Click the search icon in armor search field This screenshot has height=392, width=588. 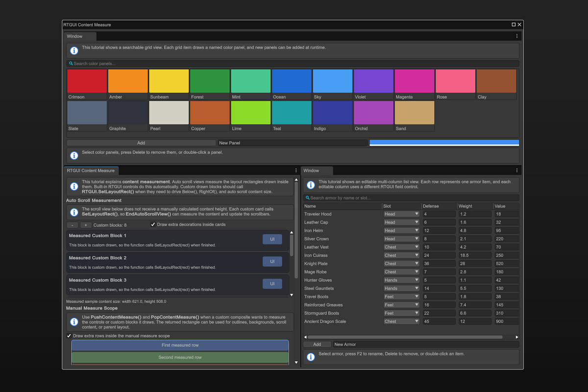point(308,198)
